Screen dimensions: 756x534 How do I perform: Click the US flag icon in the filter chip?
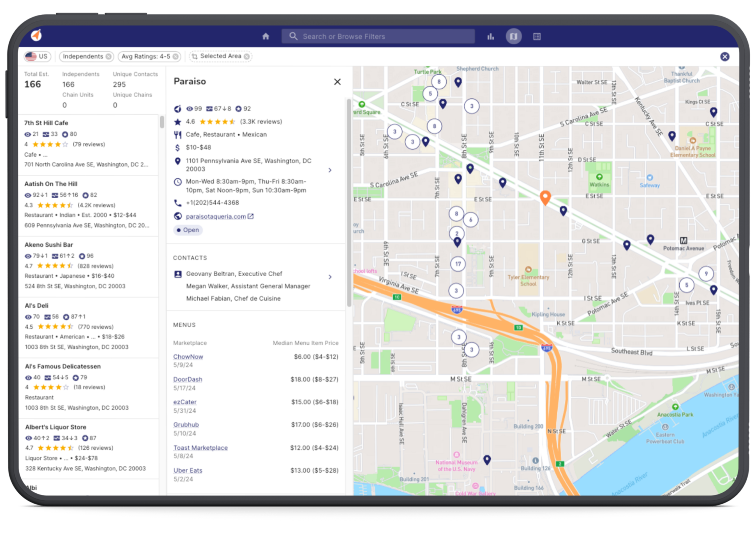coord(31,56)
